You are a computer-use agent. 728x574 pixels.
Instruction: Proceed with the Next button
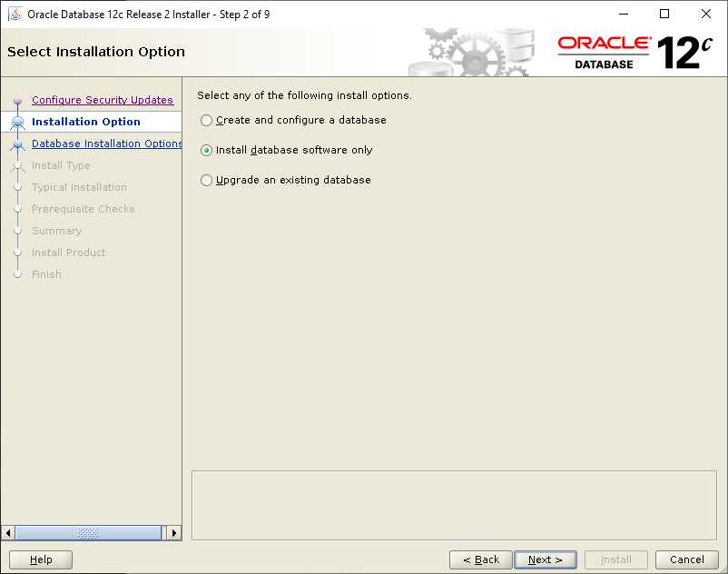pyautogui.click(x=546, y=559)
